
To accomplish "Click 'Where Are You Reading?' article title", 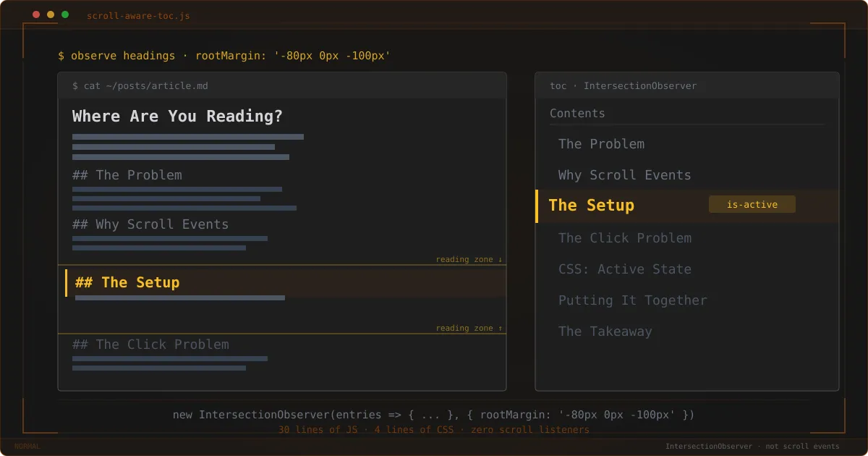I will pos(177,117).
